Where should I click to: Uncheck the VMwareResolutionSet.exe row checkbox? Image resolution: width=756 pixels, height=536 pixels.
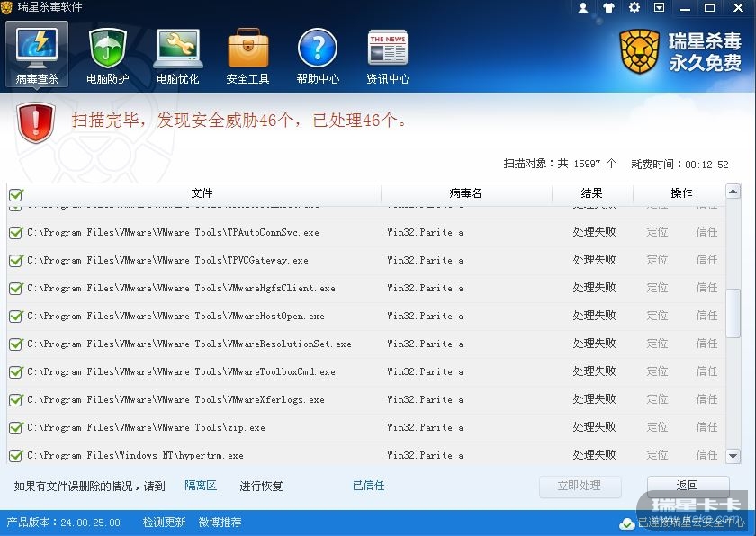[x=16, y=344]
